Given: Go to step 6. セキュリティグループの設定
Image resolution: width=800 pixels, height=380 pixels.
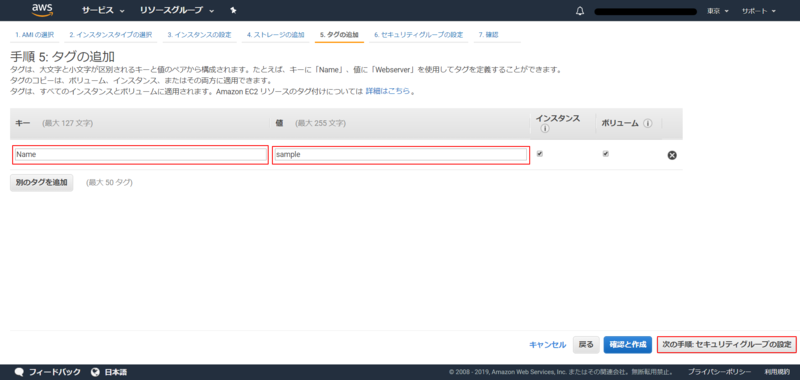Looking at the screenshot, I should 418,35.
